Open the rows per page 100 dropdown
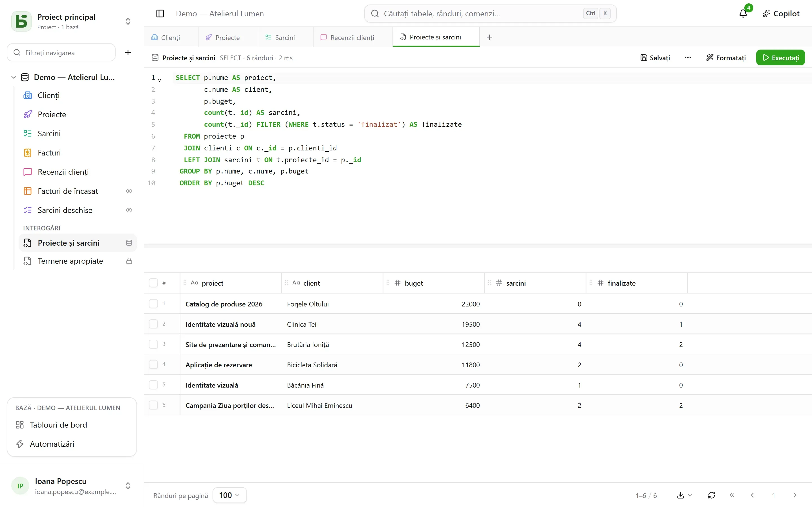Viewport: 812px width, 507px height. click(x=230, y=495)
